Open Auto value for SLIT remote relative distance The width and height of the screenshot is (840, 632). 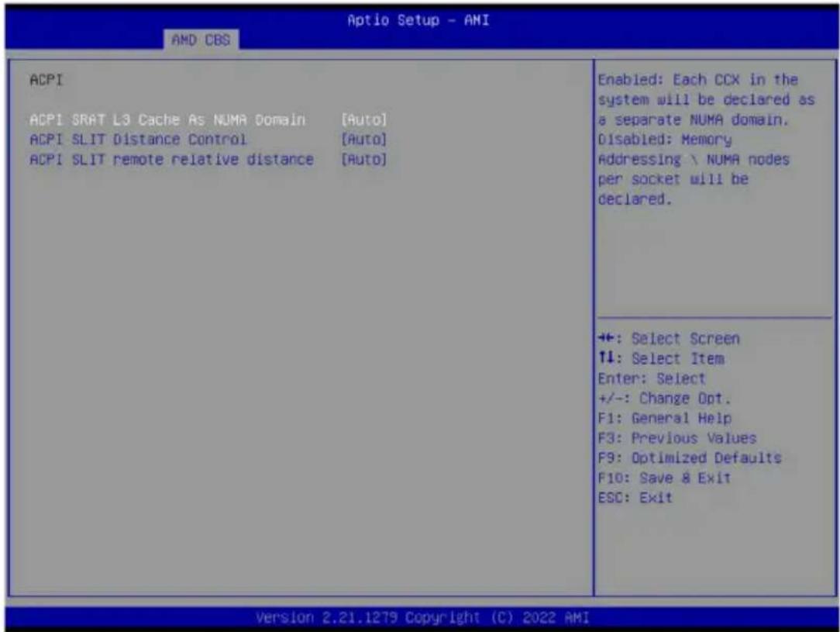point(363,159)
